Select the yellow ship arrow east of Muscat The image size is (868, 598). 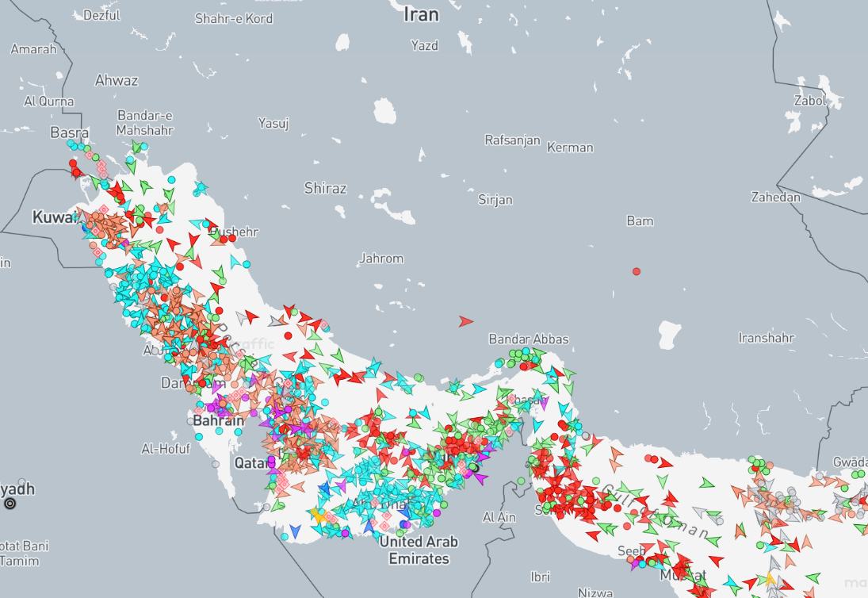pos(770,579)
